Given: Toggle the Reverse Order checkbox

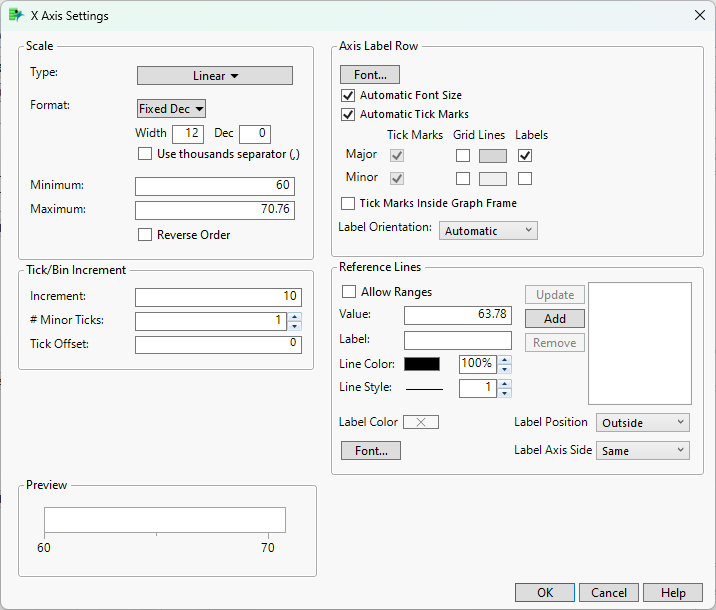Looking at the screenshot, I should (146, 235).
